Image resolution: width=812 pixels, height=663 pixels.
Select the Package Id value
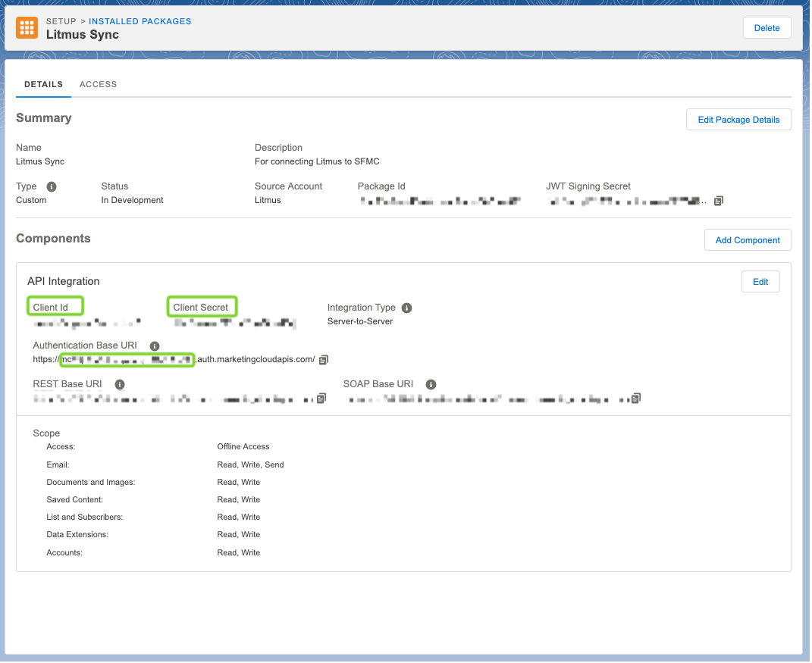pos(440,200)
